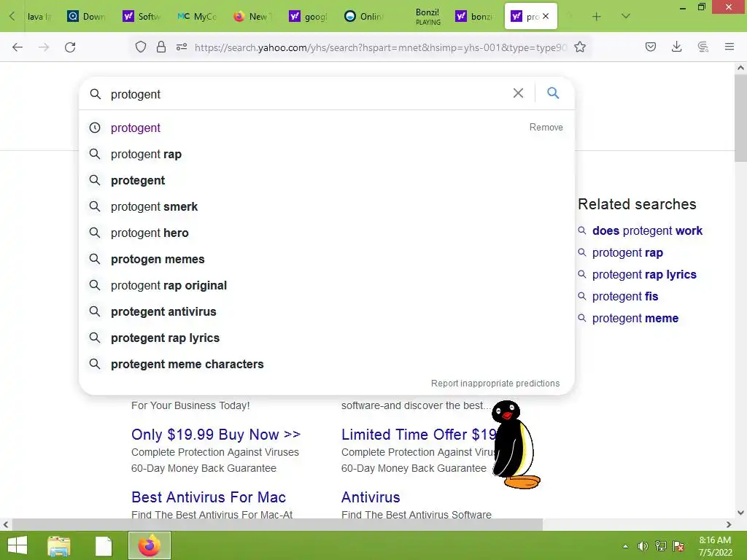Viewport: 747px width, 560px height.
Task: Open the tracking protection shield icon
Action: coord(141,47)
